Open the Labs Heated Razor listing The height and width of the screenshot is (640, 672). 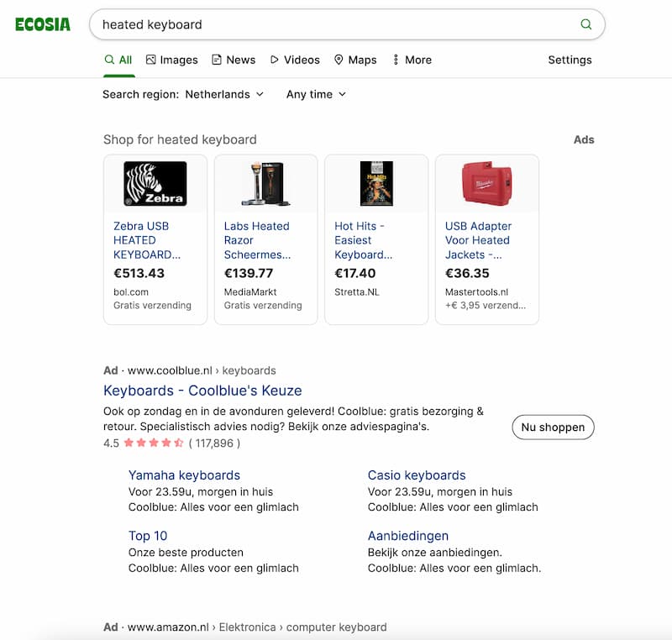click(x=257, y=240)
